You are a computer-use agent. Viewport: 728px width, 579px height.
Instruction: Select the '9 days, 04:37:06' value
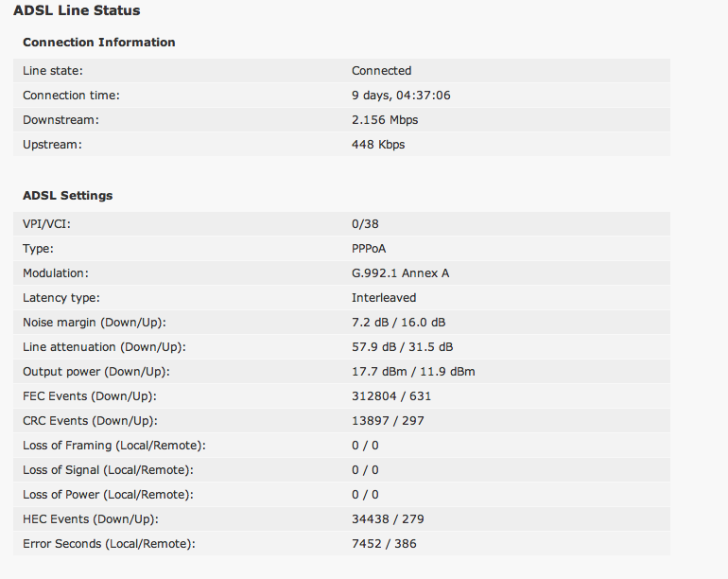(x=401, y=96)
